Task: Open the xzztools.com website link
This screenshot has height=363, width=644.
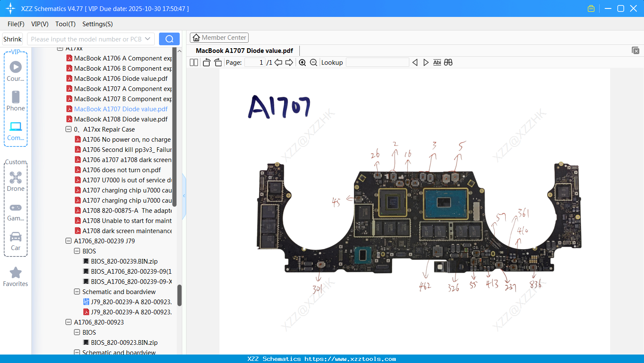Action: pyautogui.click(x=350, y=359)
